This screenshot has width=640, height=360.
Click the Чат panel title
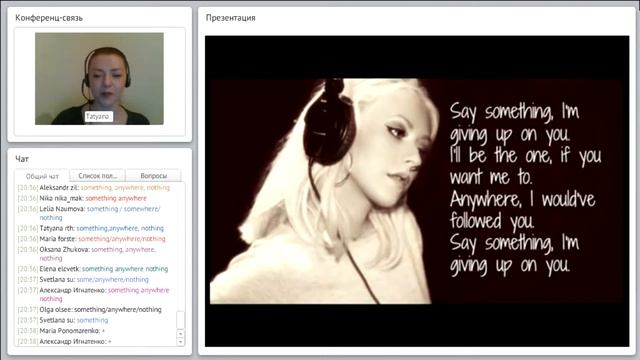[22, 159]
